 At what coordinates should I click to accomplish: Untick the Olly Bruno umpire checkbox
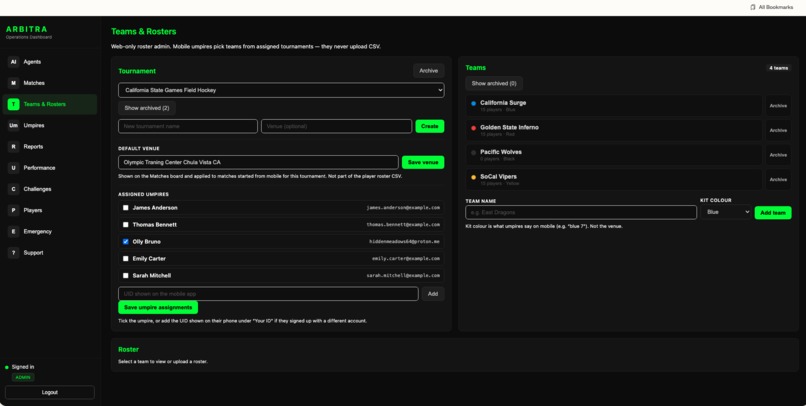(125, 242)
